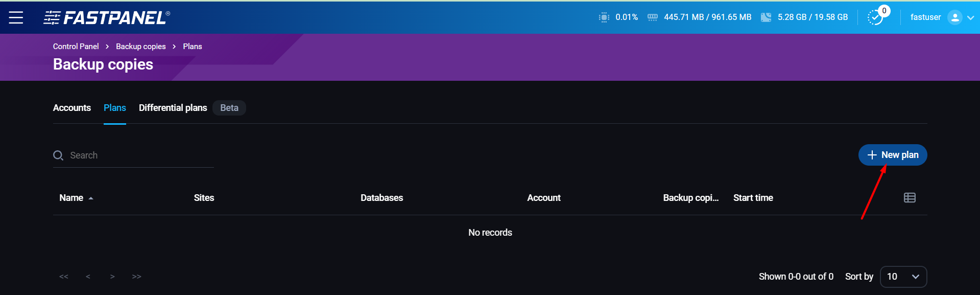Expand the fastuser account dropdown arrow
980x295 pixels.
(x=970, y=18)
